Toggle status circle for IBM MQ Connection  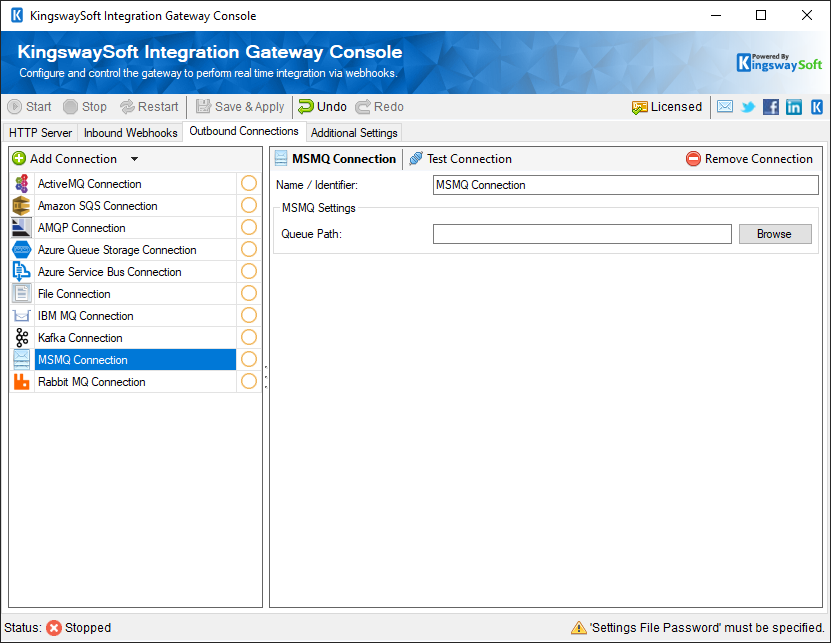[249, 315]
